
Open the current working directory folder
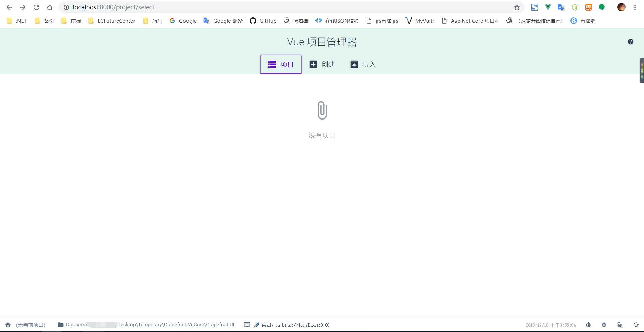(146, 325)
